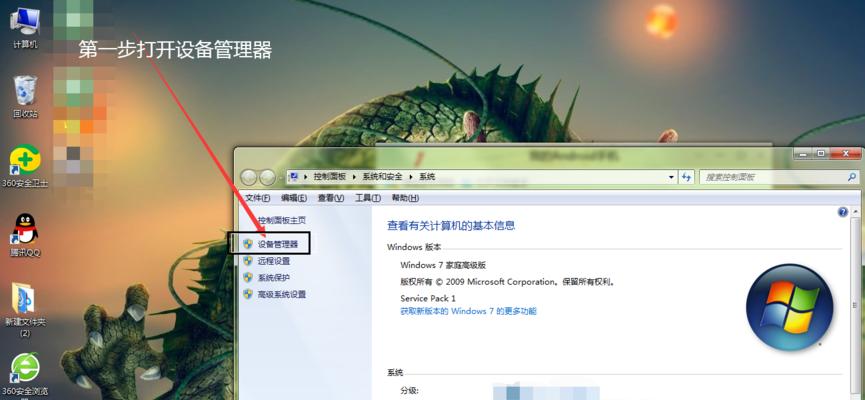Image resolution: width=865 pixels, height=400 pixels.
Task: Open the 帮助(H) menu
Action: 405,198
